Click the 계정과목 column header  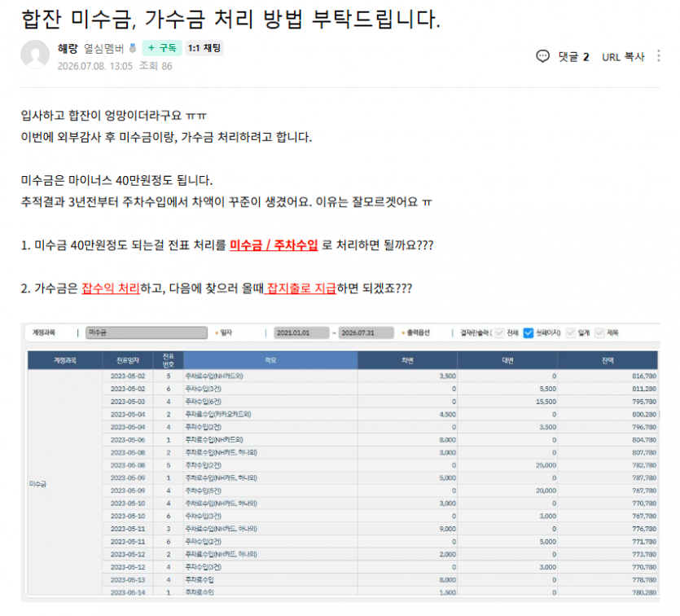click(65, 360)
